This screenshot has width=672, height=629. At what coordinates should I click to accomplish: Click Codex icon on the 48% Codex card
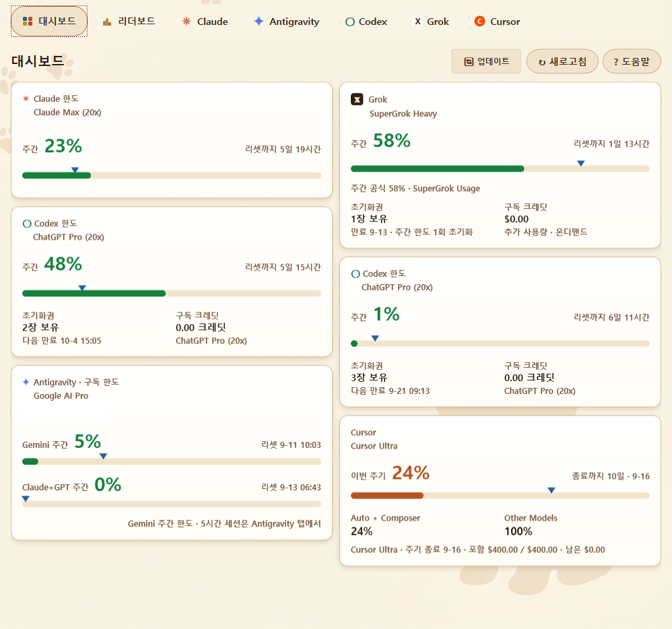[27, 224]
